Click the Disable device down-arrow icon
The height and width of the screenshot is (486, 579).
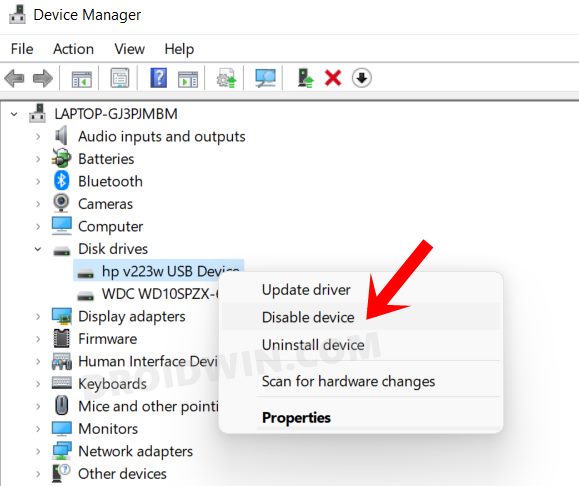coord(362,78)
